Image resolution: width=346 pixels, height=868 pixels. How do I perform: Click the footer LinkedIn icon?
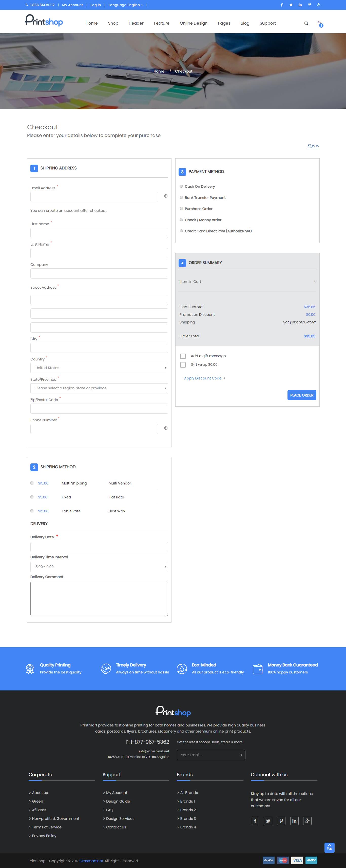point(294,821)
